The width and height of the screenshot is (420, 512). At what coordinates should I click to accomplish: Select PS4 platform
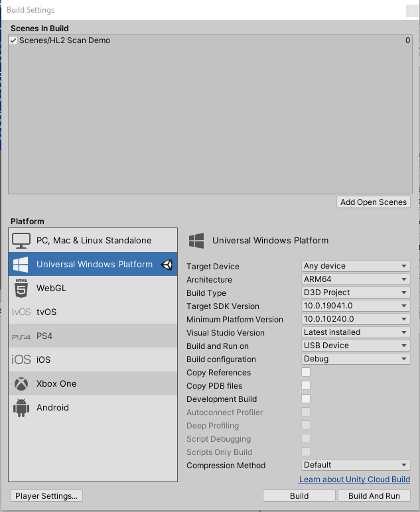(93, 336)
